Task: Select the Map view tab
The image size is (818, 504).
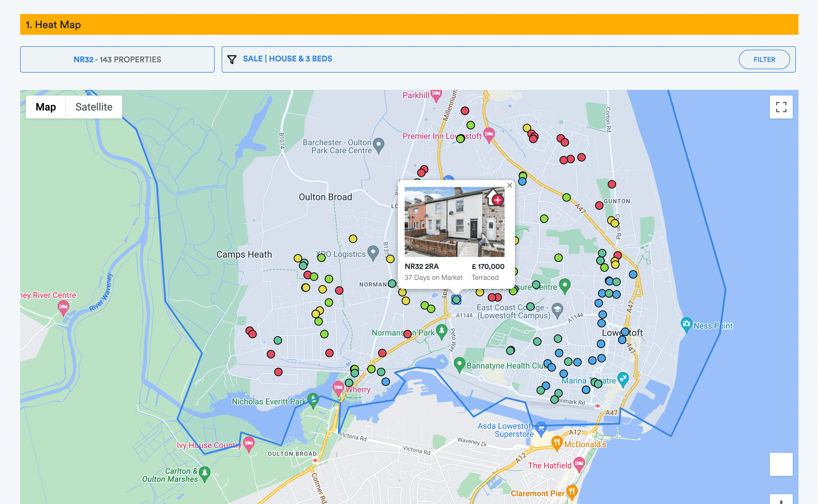Action: (x=46, y=107)
